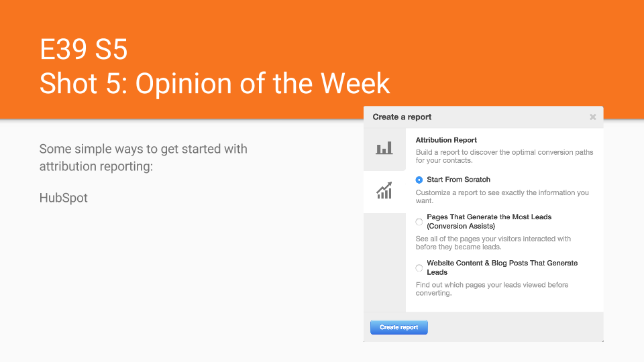Click the Build a report description text
The height and width of the screenshot is (362, 644).
click(504, 156)
